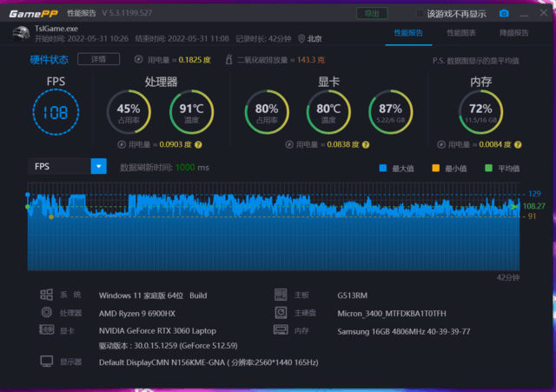Click the graphics card icon in hardware list

click(46, 330)
